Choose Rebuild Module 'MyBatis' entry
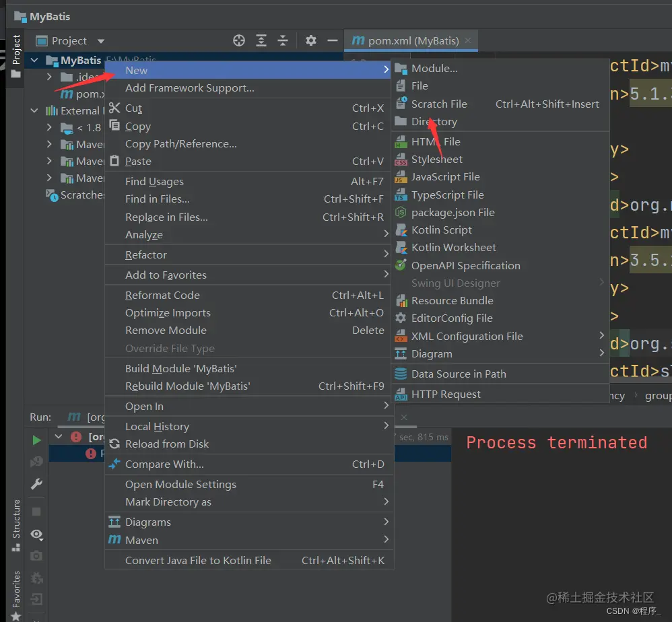The width and height of the screenshot is (672, 622). click(x=248, y=386)
